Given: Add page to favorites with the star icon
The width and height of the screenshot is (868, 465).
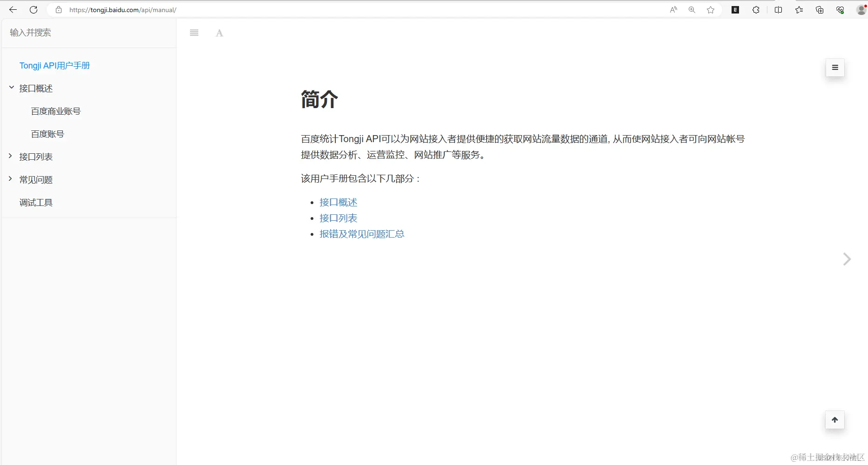Looking at the screenshot, I should 711,9.
